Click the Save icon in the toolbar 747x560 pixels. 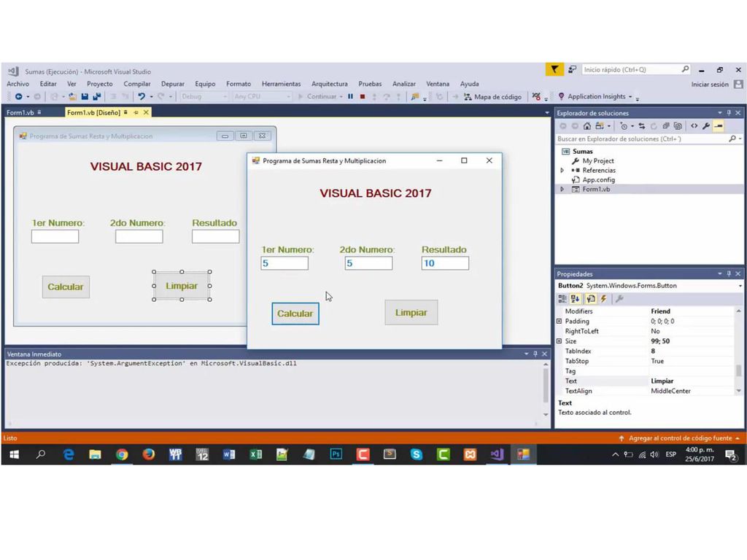click(85, 97)
